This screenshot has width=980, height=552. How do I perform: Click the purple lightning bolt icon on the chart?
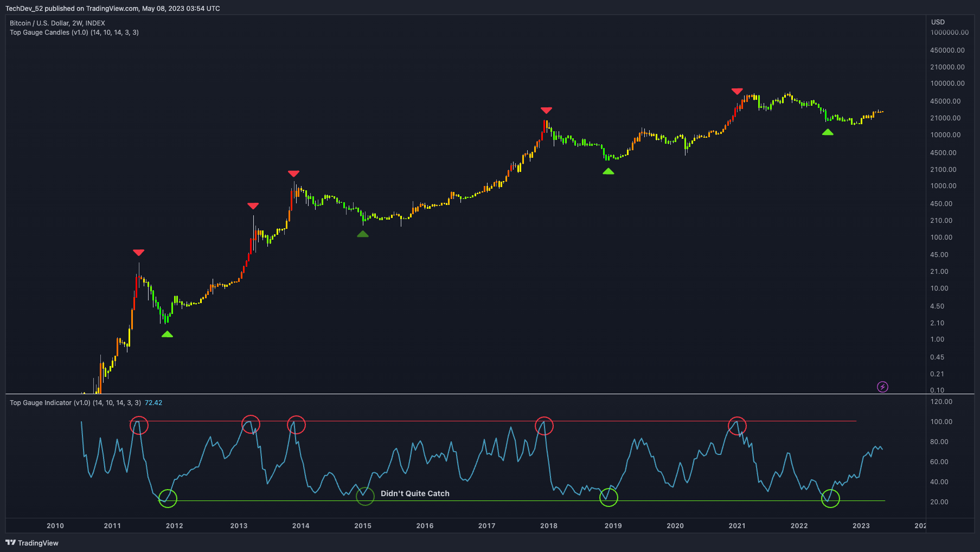pyautogui.click(x=883, y=387)
